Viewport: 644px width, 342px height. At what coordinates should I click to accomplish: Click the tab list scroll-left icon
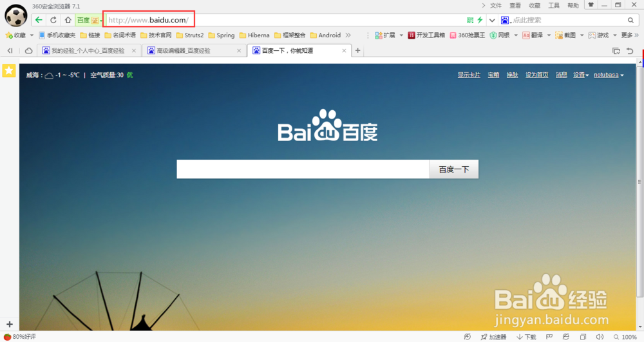[10, 50]
